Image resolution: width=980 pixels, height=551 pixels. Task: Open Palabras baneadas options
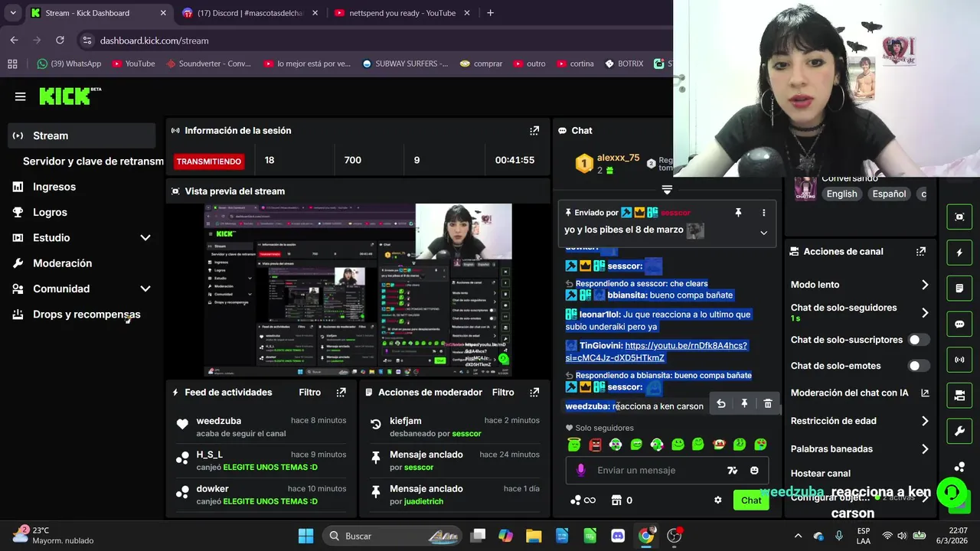[x=860, y=449]
